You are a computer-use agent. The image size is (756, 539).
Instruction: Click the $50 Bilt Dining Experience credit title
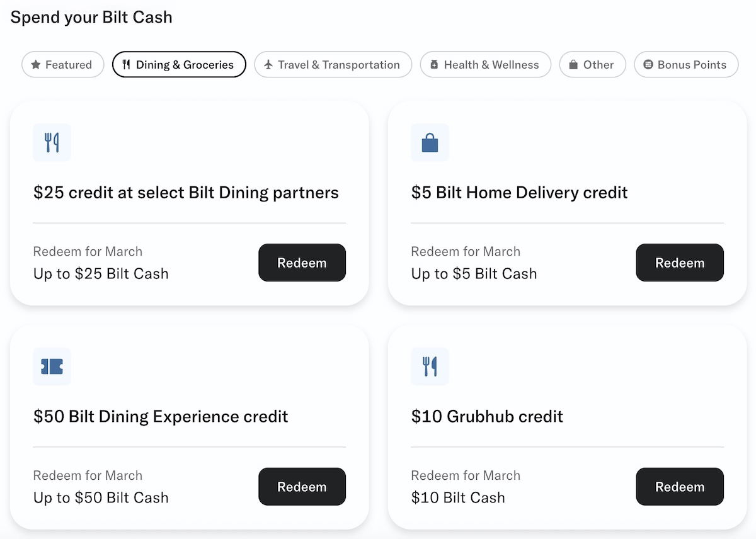pos(161,416)
